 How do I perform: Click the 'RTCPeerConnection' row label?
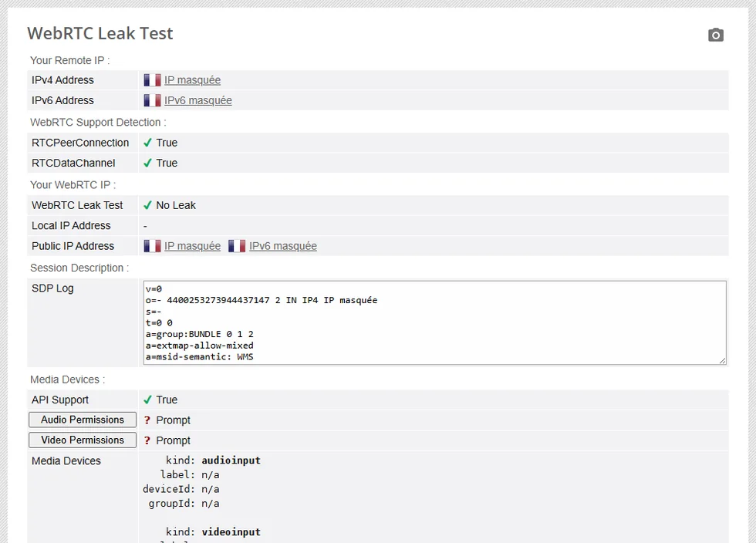(80, 143)
